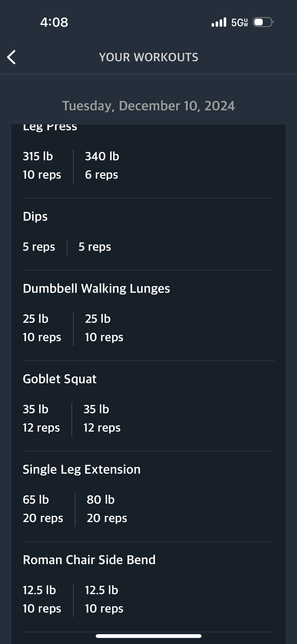This screenshot has width=297, height=644.
Task: Tap the second Roman Chair 12.5 lb set
Action: pos(104,599)
